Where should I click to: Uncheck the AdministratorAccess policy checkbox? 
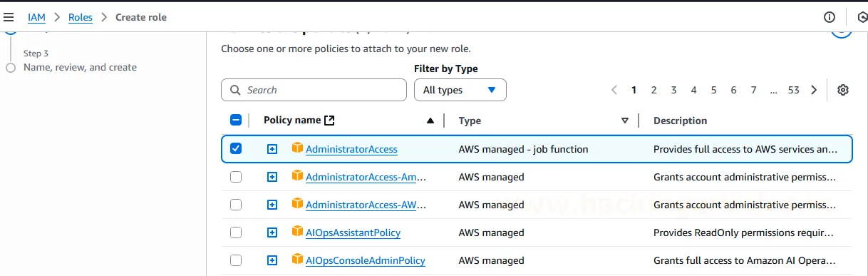[236, 149]
